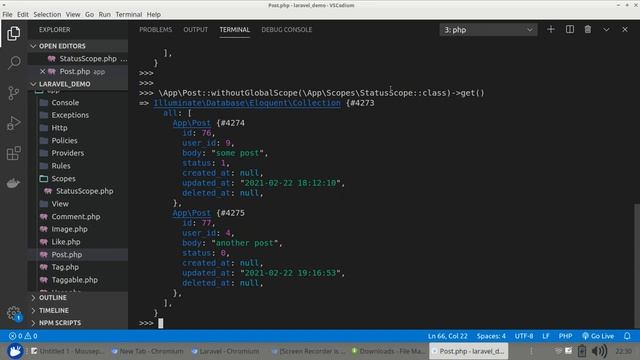The image size is (640, 360).
Task: Open the Extensions view
Action: click(13, 153)
